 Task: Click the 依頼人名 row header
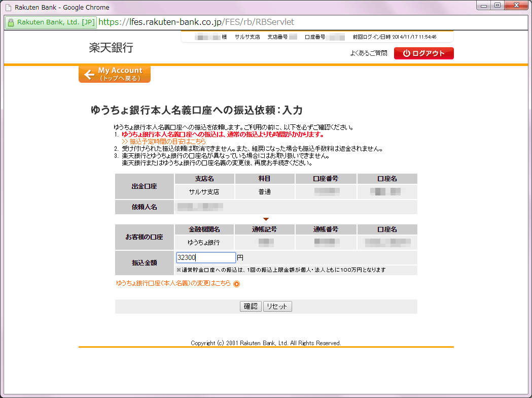point(144,207)
